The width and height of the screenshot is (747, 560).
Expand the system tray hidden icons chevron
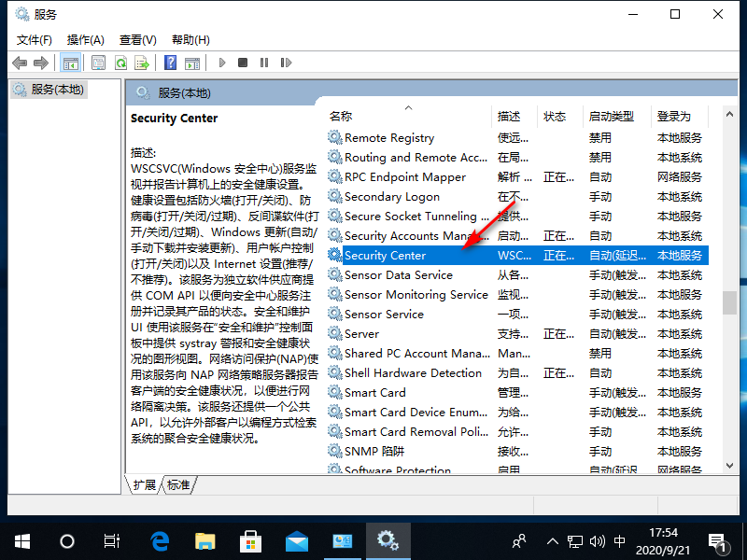[552, 540]
